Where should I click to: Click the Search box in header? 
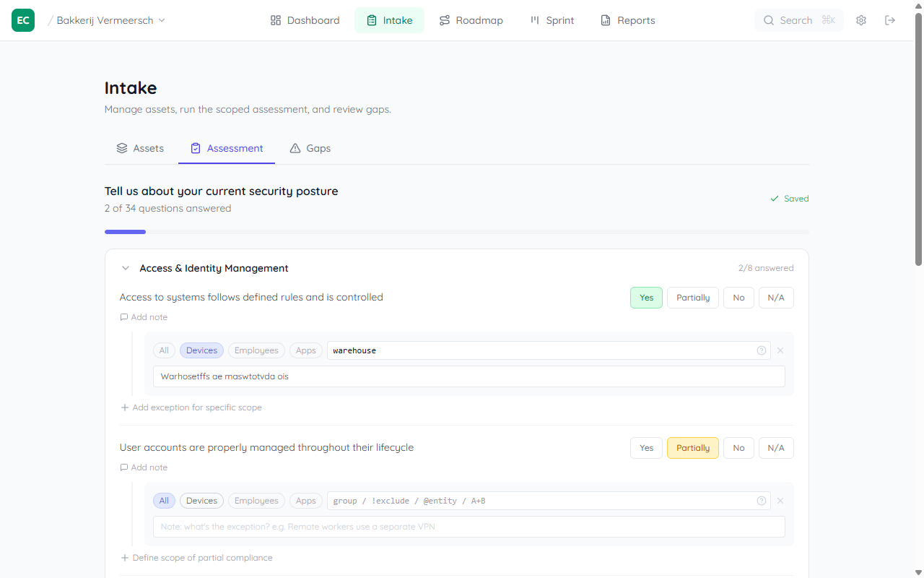pyautogui.click(x=798, y=20)
